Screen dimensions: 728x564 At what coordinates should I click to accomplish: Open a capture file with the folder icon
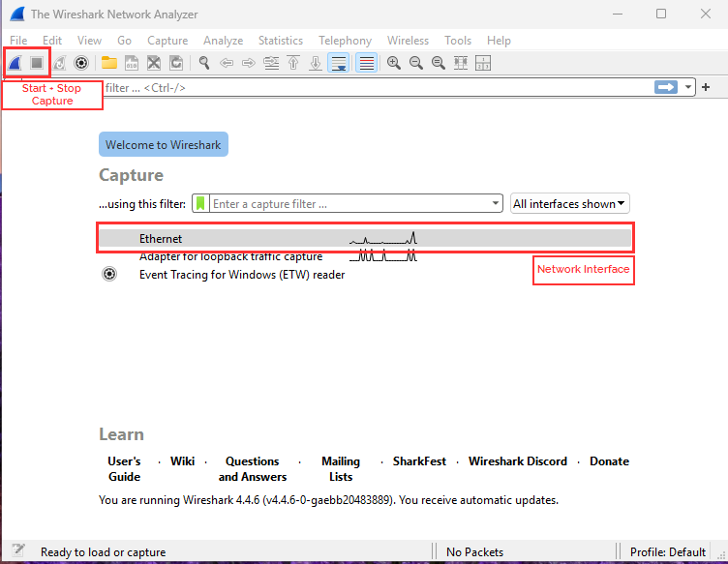[x=109, y=63]
